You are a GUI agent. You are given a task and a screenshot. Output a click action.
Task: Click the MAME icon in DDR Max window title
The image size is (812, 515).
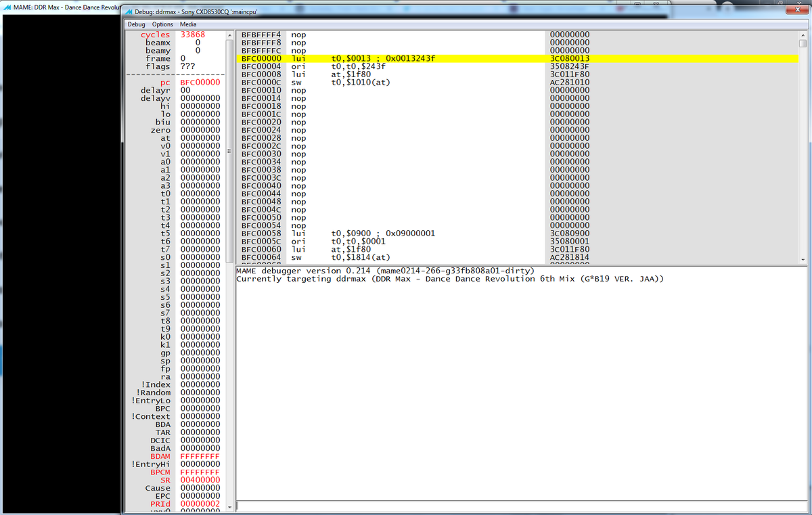(7, 7)
